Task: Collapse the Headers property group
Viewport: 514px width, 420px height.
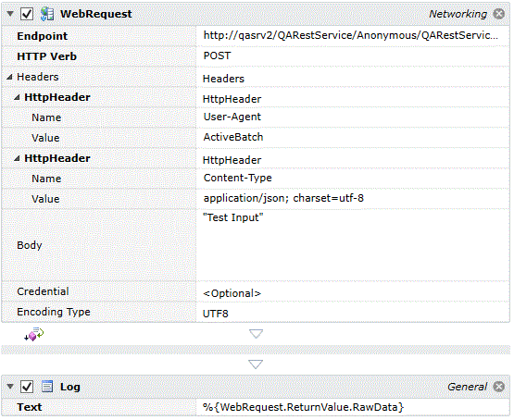Action: point(9,77)
